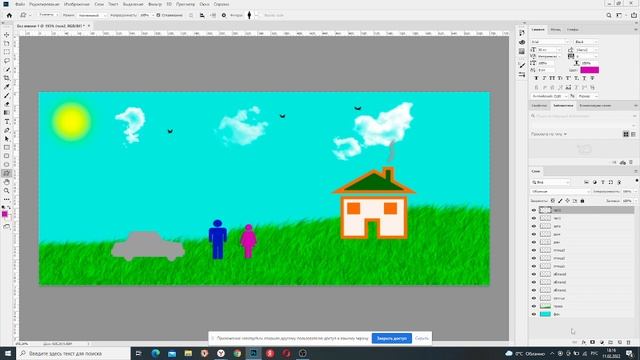Click the Home icon in options bar

(x=9, y=15)
